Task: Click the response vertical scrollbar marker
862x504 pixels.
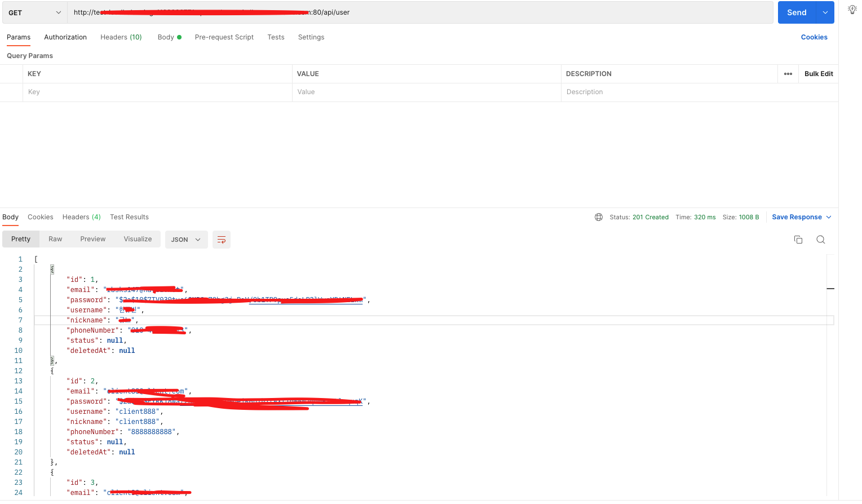Action: pyautogui.click(x=830, y=289)
